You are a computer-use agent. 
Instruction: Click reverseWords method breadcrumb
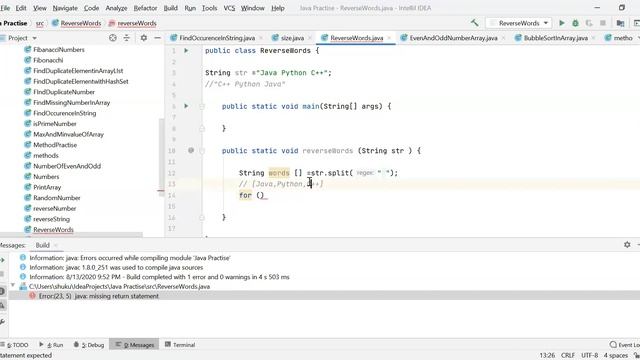coord(133,23)
